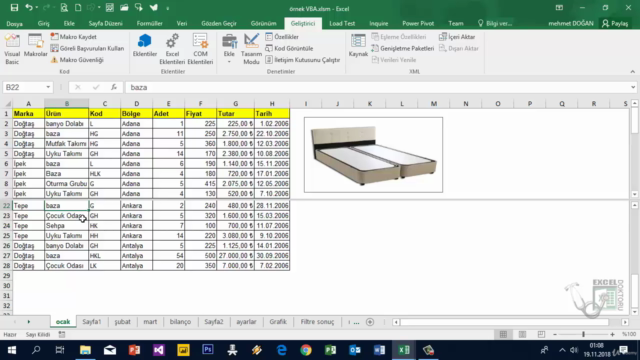The width and height of the screenshot is (640, 360).
Task: Show hidden system tray icons
Action: click(562, 350)
